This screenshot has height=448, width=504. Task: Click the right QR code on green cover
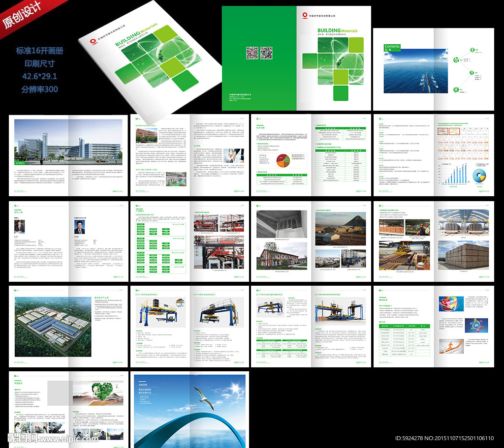click(266, 53)
